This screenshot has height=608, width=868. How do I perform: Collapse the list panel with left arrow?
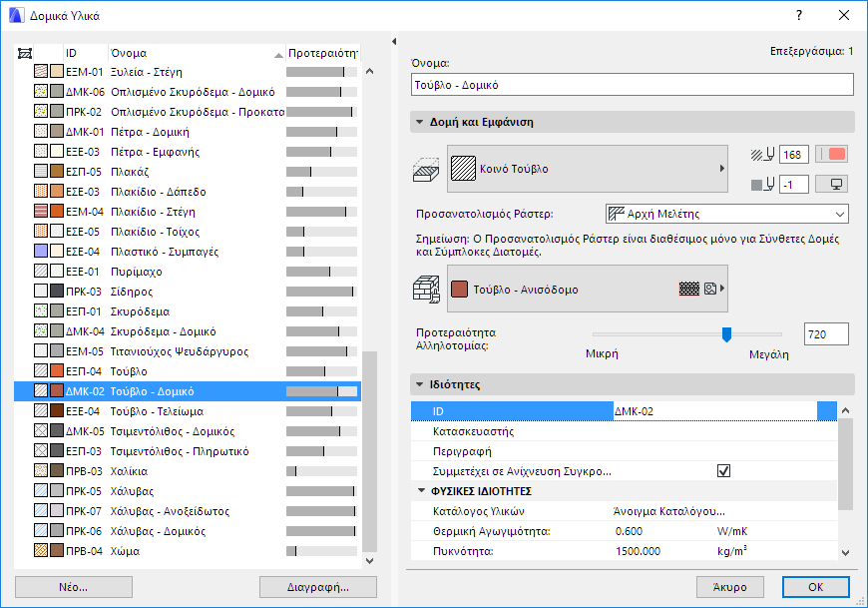[x=393, y=42]
